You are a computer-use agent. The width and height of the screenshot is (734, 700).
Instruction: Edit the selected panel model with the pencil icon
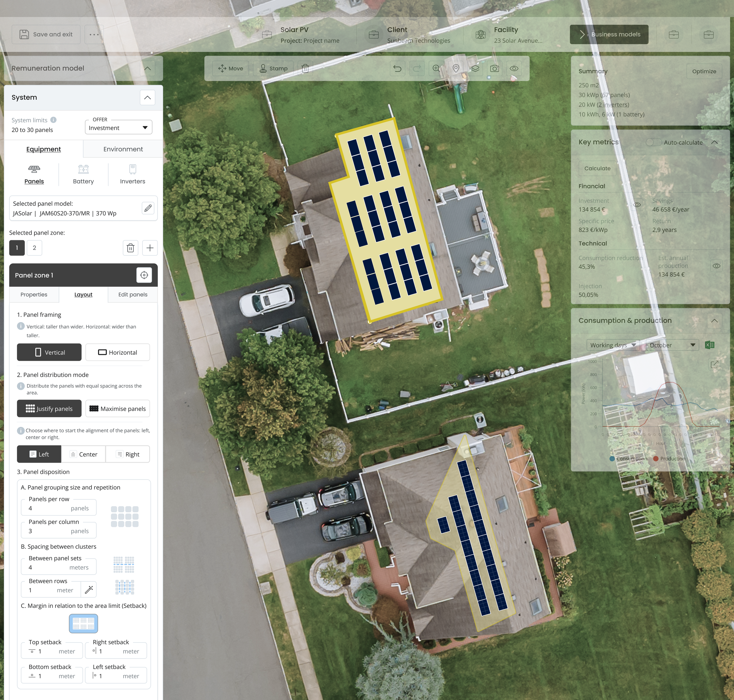click(x=148, y=208)
